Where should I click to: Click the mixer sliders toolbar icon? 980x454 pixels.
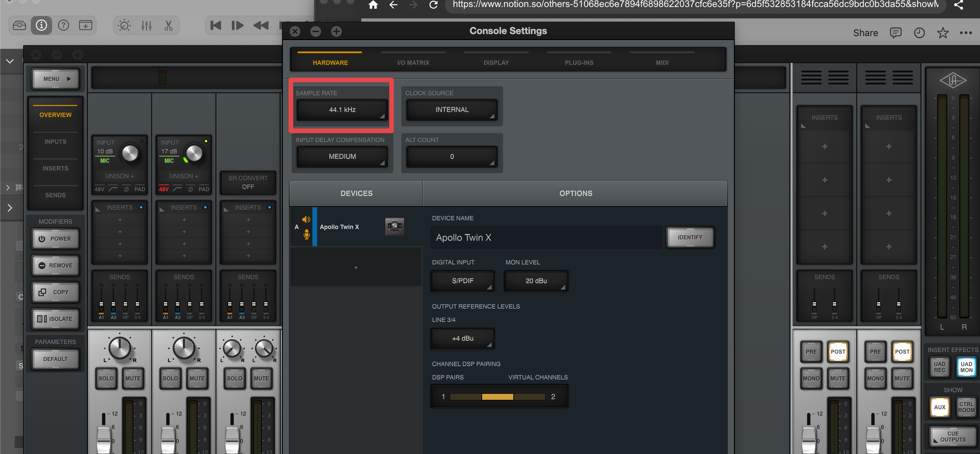pyautogui.click(x=146, y=25)
